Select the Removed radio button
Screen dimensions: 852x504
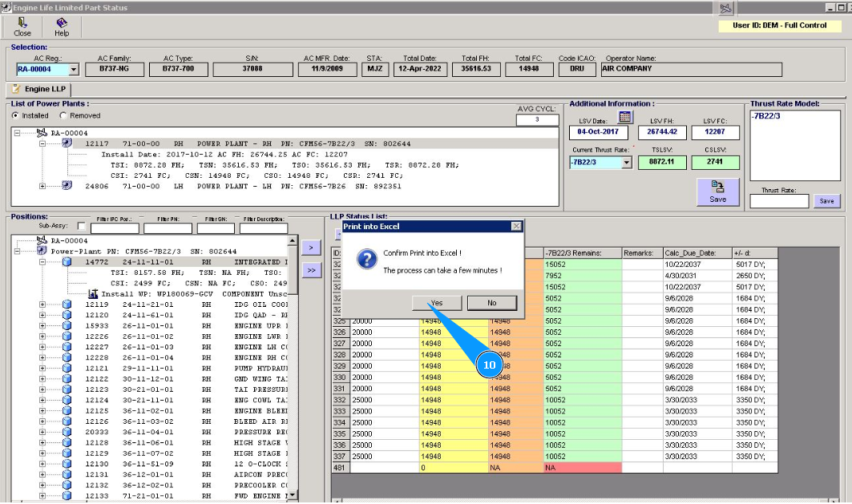(x=63, y=115)
